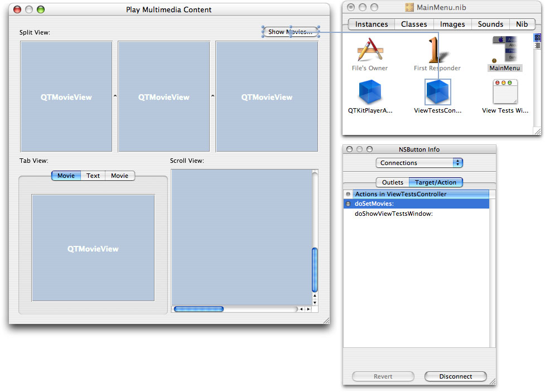Image resolution: width=545 pixels, height=392 pixels.
Task: Click the blue vertical scrollbar thumb
Action: tap(314, 268)
